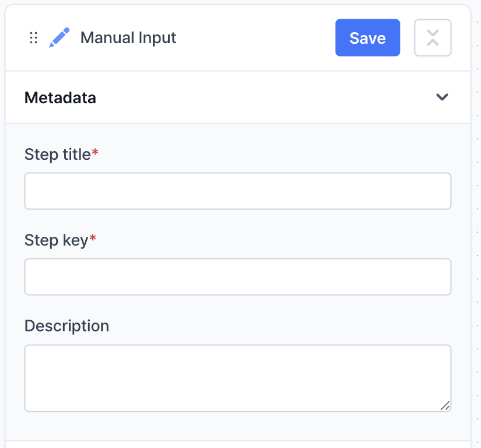Screen dimensions: 481x448
Task: Collapse the step with the double-chevron button
Action: 433,38
